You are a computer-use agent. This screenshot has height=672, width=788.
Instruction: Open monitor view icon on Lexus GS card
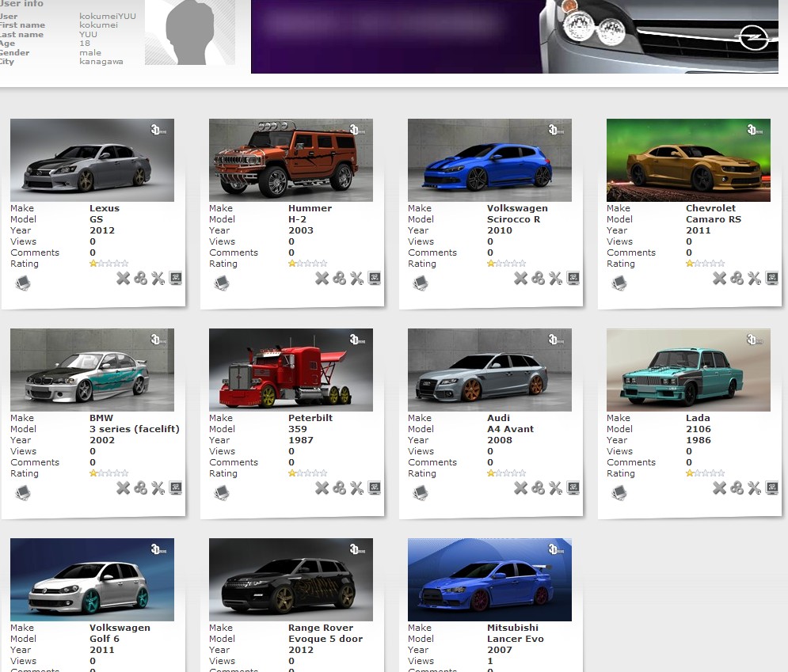click(175, 279)
